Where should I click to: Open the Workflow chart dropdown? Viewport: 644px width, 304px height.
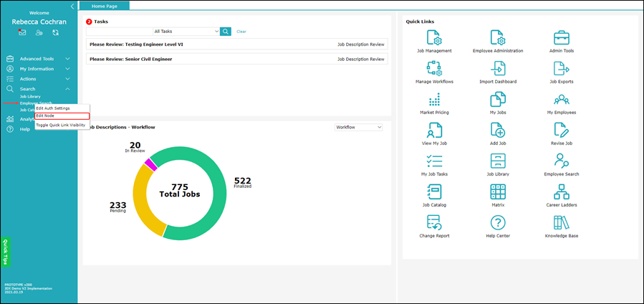pos(359,128)
